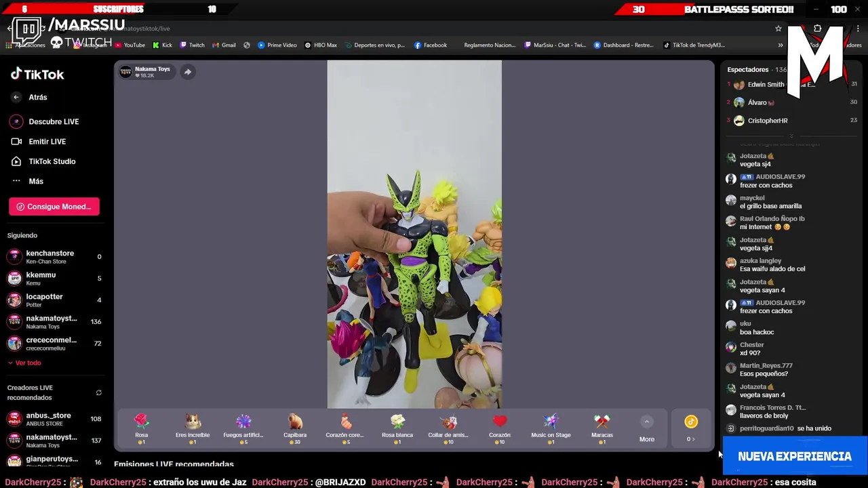Open the Facebook bookmark
Image resolution: width=868 pixels, height=488 pixels.
point(430,45)
